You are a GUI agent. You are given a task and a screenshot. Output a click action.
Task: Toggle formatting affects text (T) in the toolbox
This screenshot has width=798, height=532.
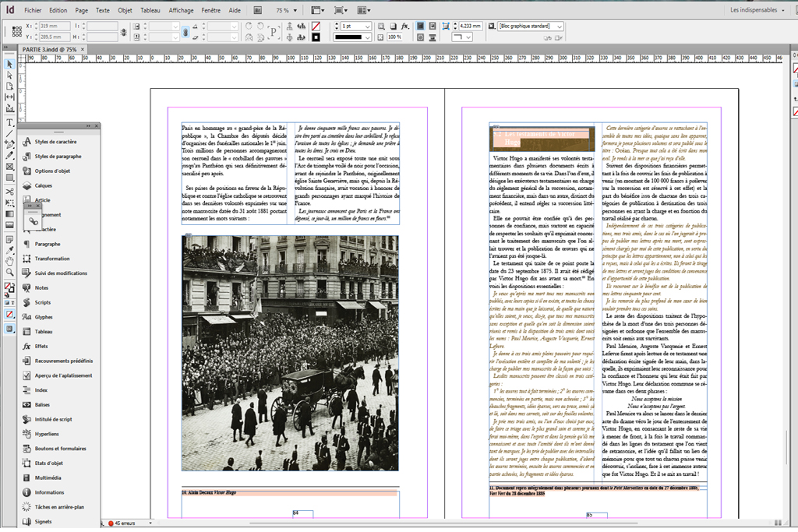(12, 303)
